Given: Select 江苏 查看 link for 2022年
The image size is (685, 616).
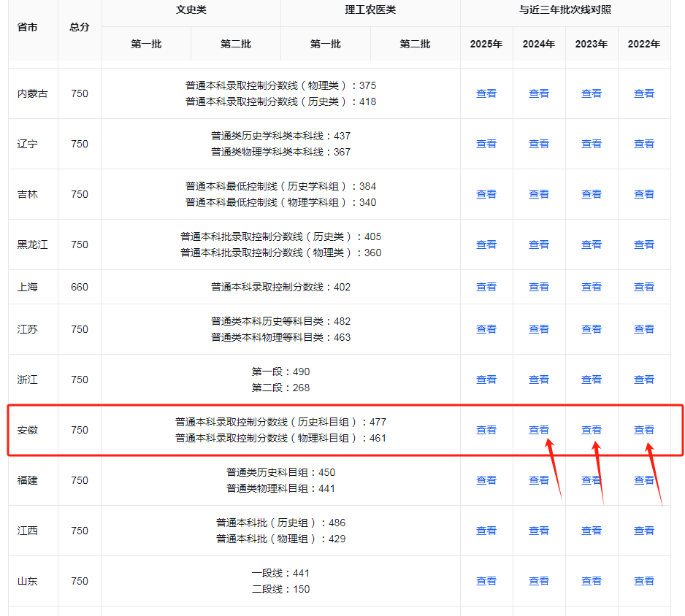Looking at the screenshot, I should pos(644,329).
